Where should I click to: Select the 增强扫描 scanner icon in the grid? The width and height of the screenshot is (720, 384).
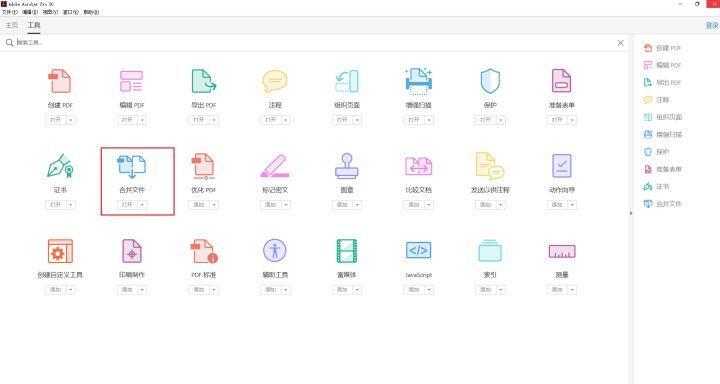point(418,81)
